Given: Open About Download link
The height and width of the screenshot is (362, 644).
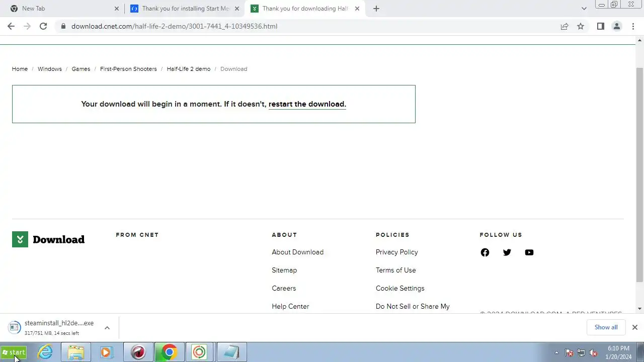Looking at the screenshot, I should [297, 252].
